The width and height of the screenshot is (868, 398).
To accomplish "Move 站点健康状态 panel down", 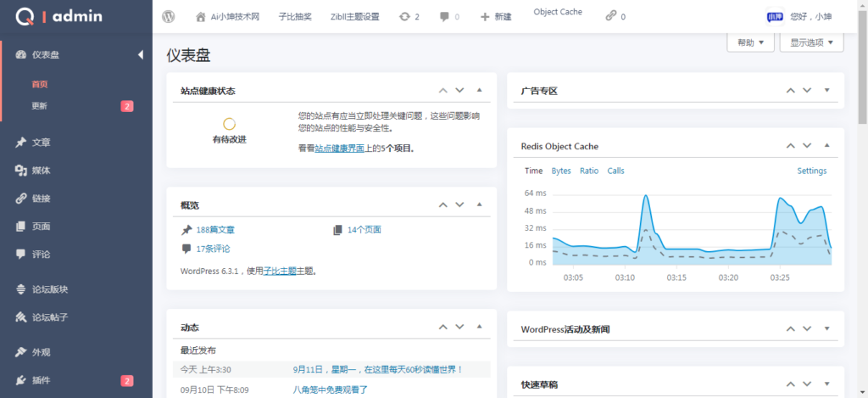I will (459, 90).
